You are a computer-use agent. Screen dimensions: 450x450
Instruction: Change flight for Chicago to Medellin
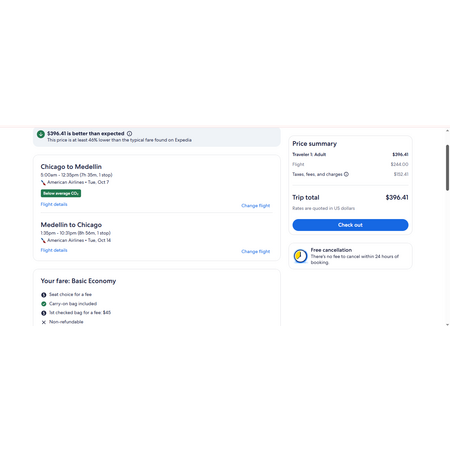coord(256,206)
